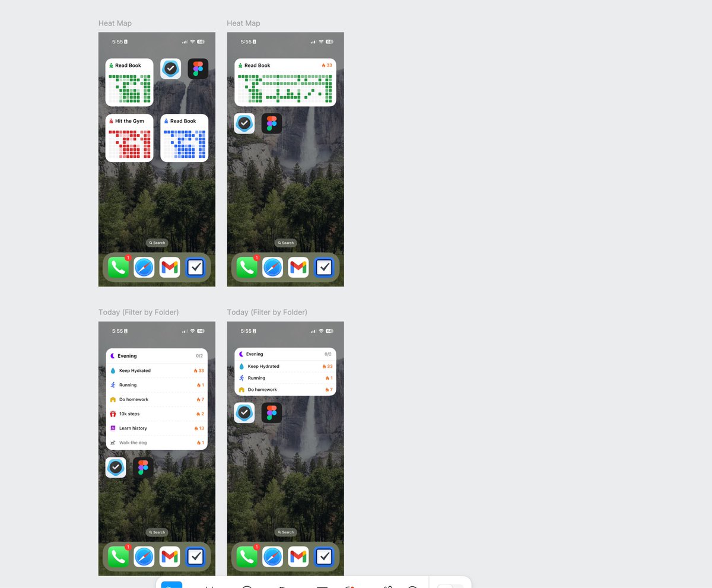The width and height of the screenshot is (712, 588).
Task: Click the Phone dock icon in the wide-widget Heat Map frame
Action: (x=247, y=268)
